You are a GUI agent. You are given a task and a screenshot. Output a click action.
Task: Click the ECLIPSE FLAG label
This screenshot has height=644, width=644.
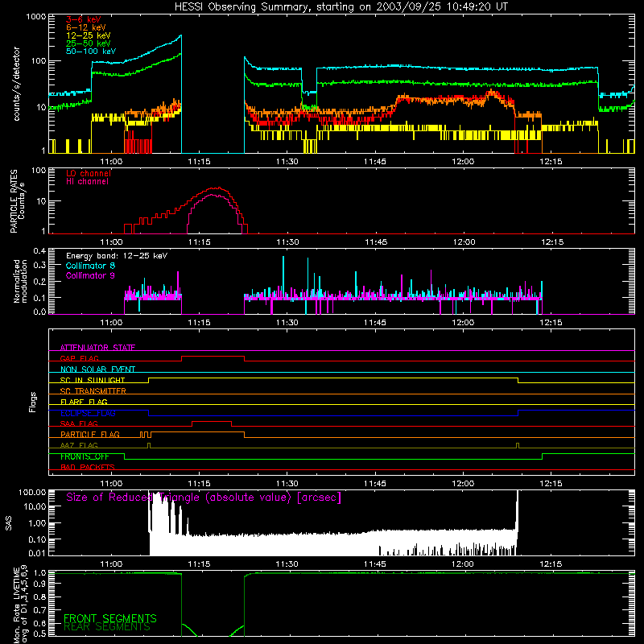[x=88, y=413]
